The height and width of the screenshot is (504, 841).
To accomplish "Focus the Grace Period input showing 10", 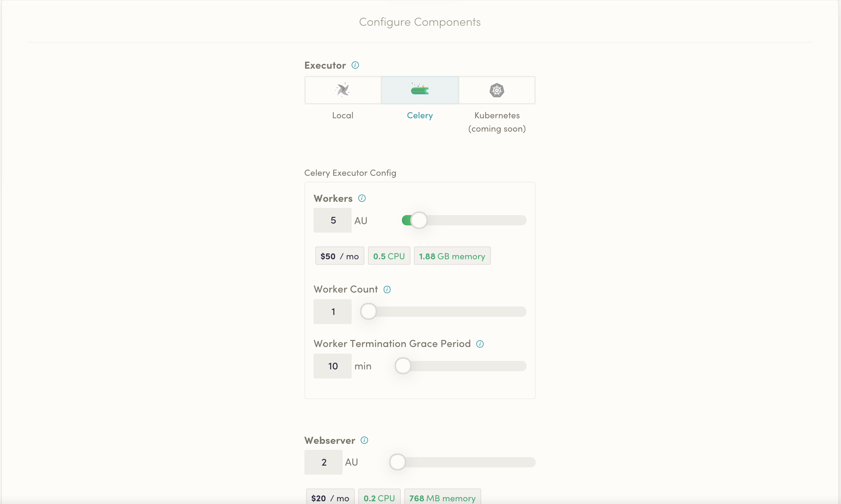I will 333,366.
